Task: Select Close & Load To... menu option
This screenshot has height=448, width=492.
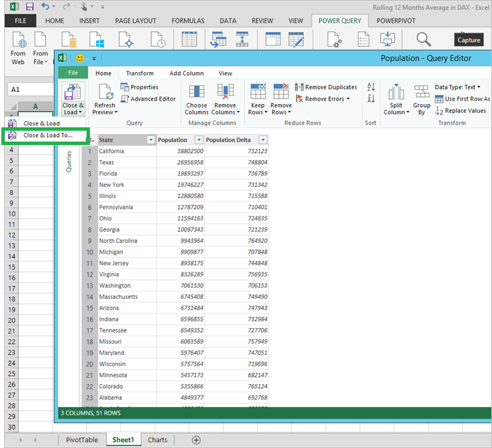Action: pyautogui.click(x=47, y=135)
